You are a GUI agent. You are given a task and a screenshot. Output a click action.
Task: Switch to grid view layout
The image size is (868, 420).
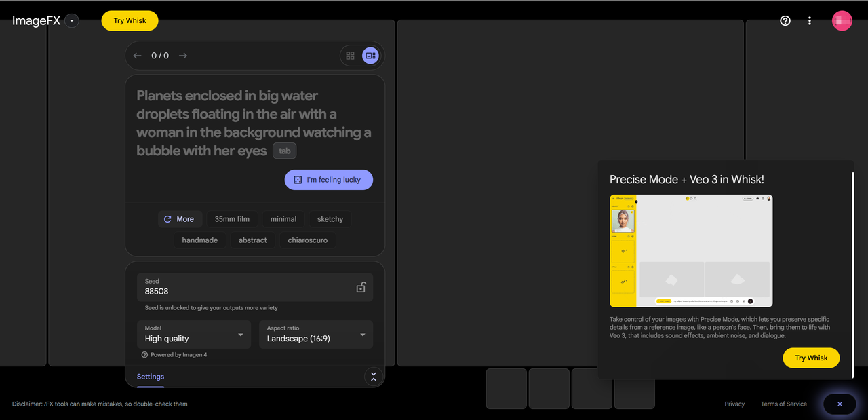click(x=351, y=56)
